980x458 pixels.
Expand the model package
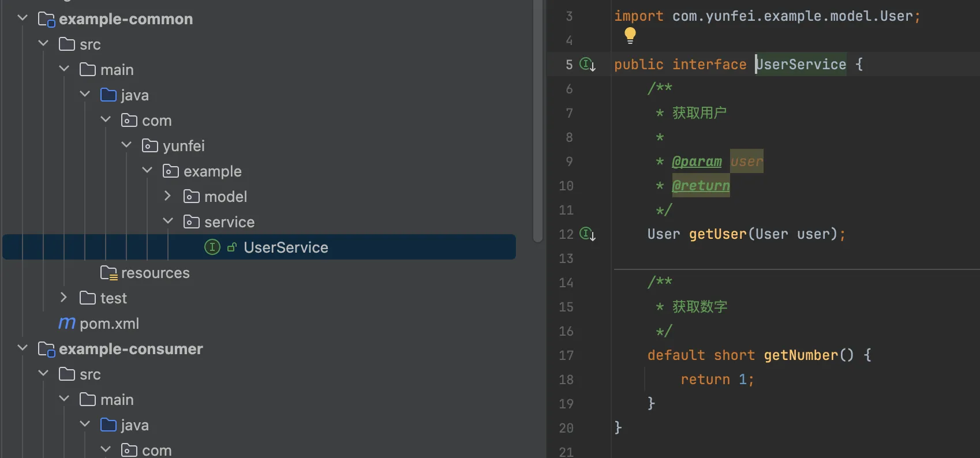click(x=167, y=196)
